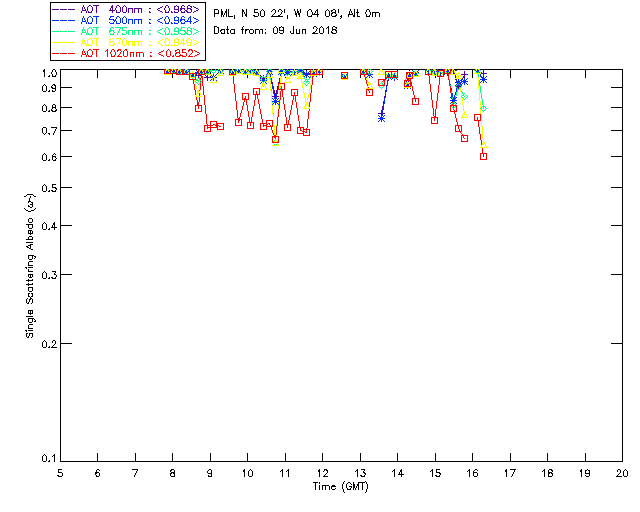
Task: Click the green diamond data point at 0.8 near 16 hours
Action: point(484,109)
